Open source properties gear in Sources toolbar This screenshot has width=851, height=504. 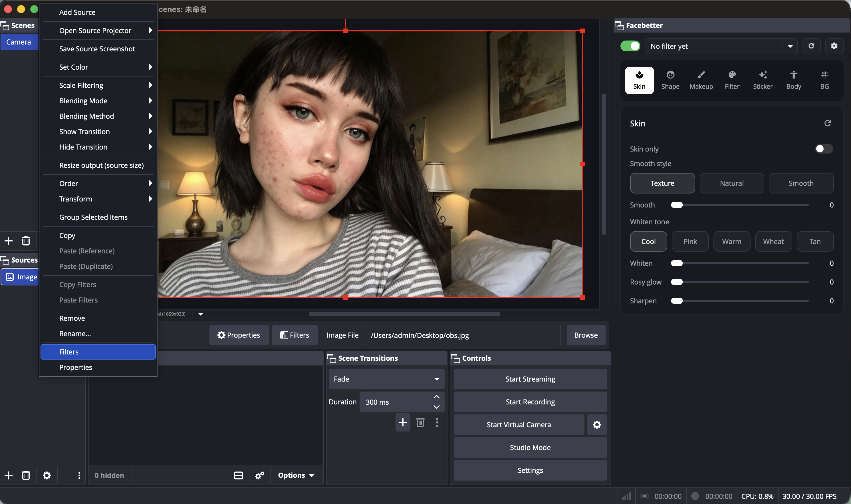[x=47, y=475]
